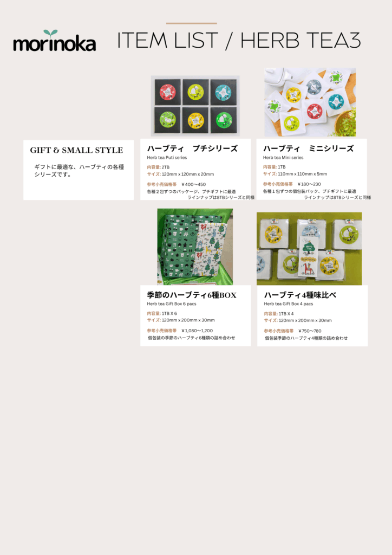Select the ハーブティ ミニシリーズ title
The image size is (392, 555).
pos(308,149)
